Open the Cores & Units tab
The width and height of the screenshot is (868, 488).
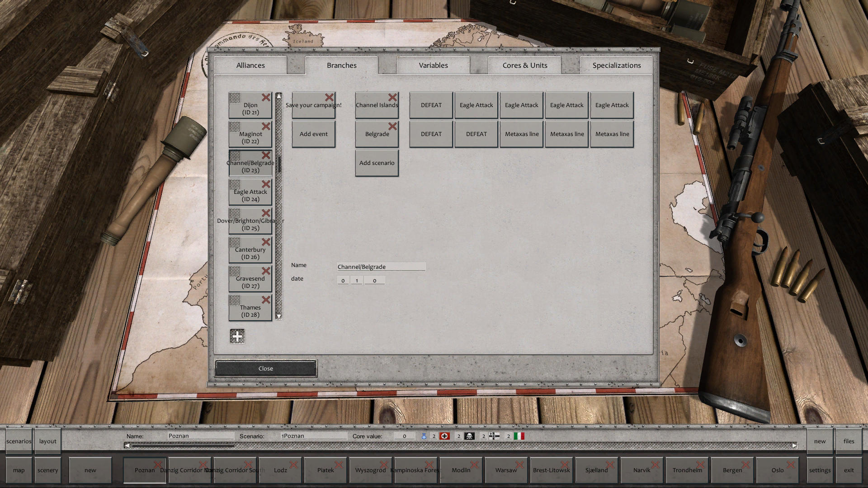coord(524,65)
